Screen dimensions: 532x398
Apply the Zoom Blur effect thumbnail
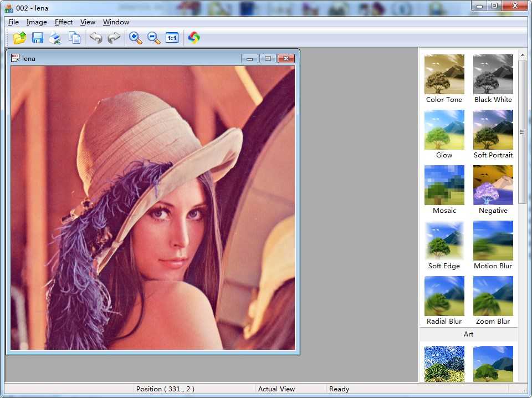[x=493, y=296]
